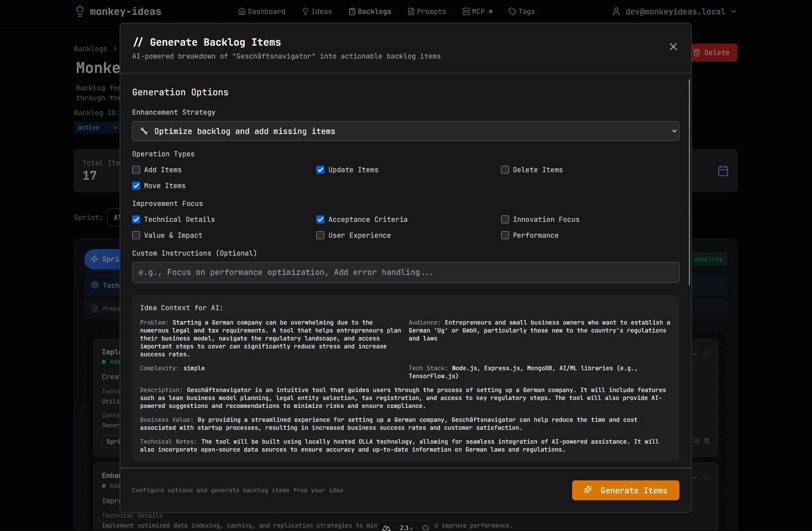Click the info icon on Enha card

pyautogui.click(x=707, y=477)
